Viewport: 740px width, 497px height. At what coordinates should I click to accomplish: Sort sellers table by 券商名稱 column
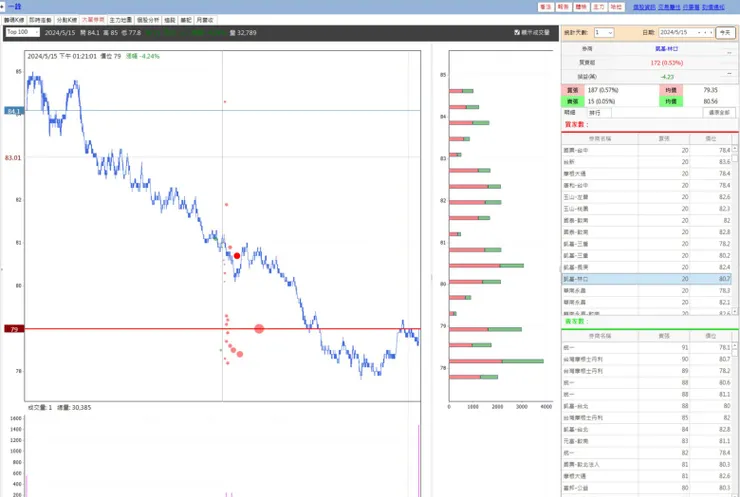[600, 336]
